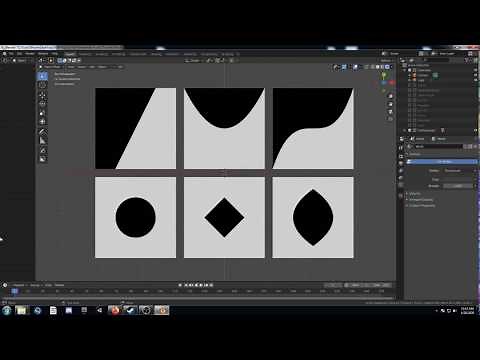Open the Object Mode dropdown
This screenshot has width=480, height=360.
(53, 67)
